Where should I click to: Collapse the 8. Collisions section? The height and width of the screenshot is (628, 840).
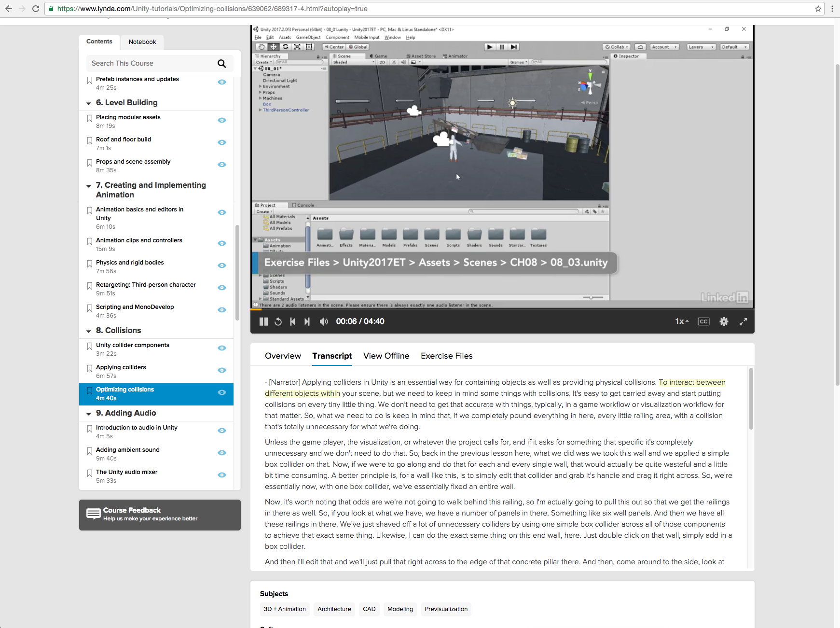tap(89, 331)
